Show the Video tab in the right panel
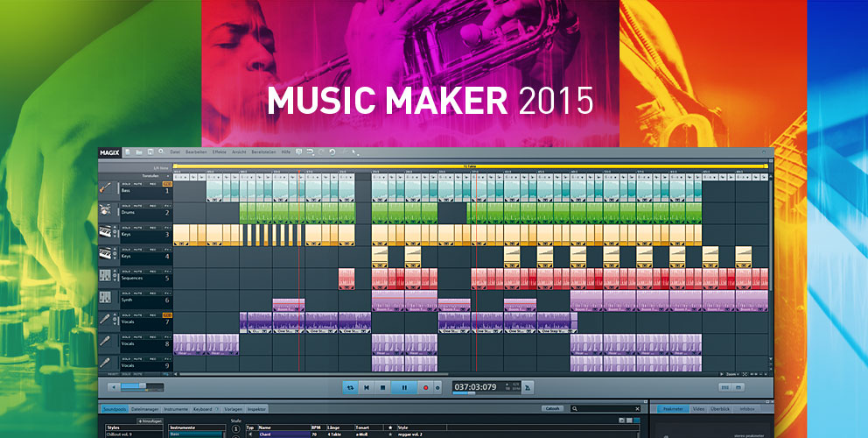868x438 pixels. click(698, 408)
